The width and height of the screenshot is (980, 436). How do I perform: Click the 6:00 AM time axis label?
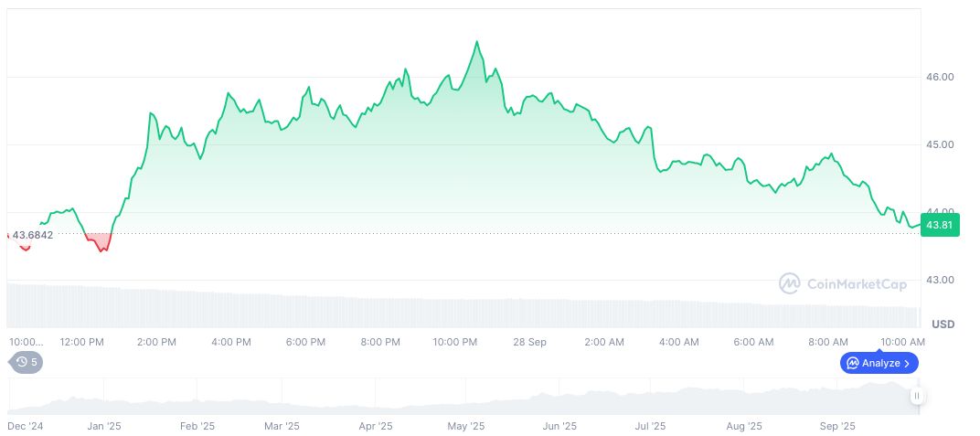point(755,342)
